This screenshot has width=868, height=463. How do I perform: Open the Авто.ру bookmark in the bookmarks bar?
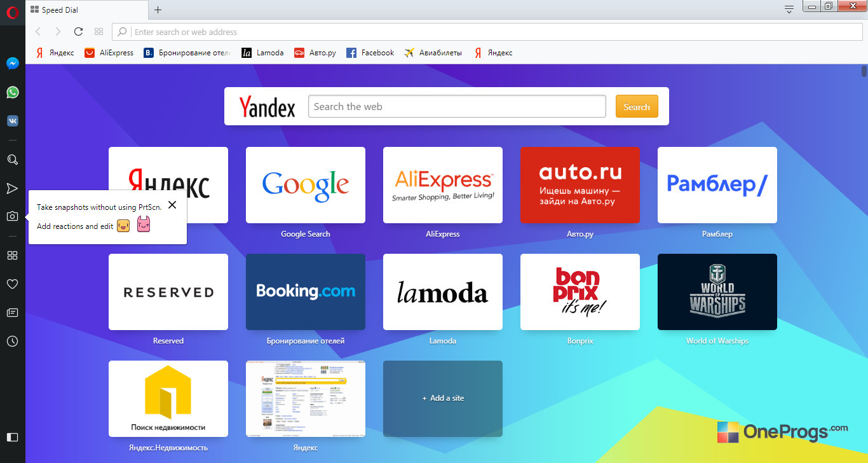point(315,53)
